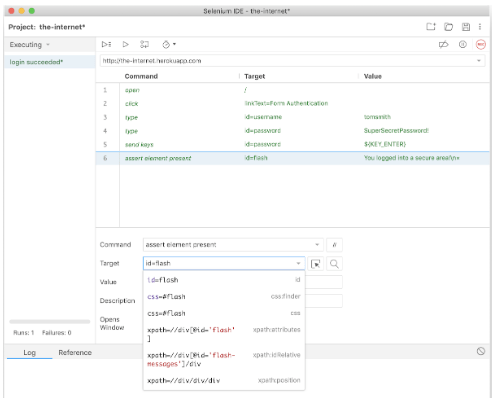Image resolution: width=502 pixels, height=405 pixels.
Task: Select row 1 'open' command
Action: [293, 90]
